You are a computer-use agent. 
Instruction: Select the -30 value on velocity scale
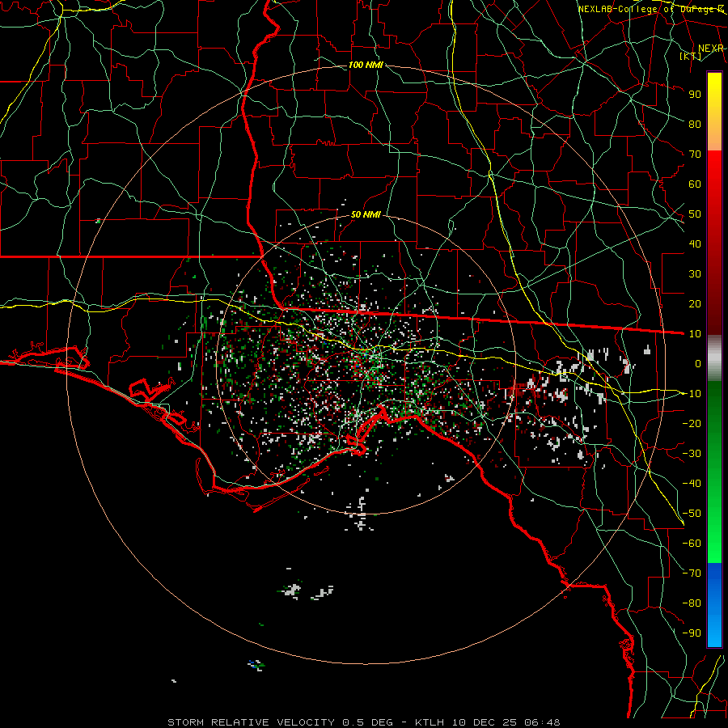pos(692,454)
